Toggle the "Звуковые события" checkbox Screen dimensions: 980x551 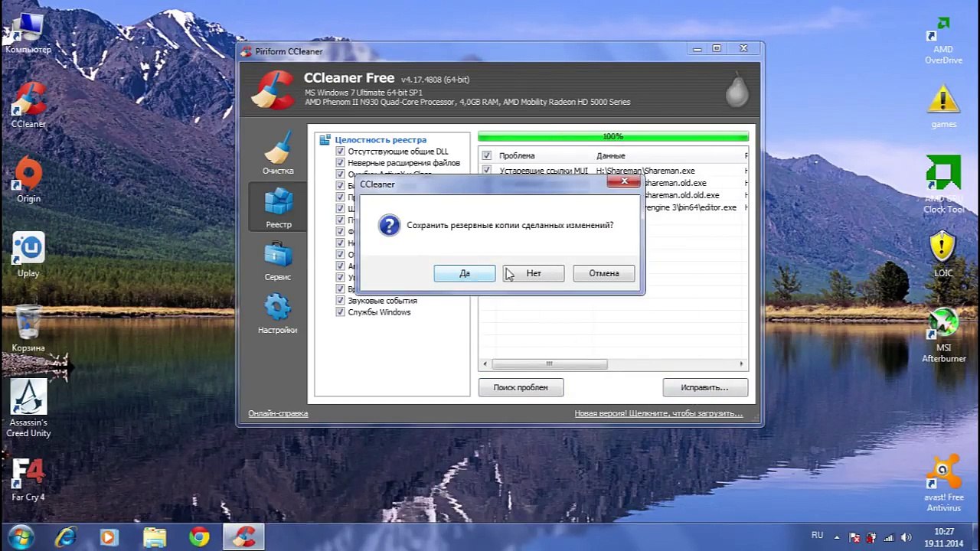[x=341, y=301]
